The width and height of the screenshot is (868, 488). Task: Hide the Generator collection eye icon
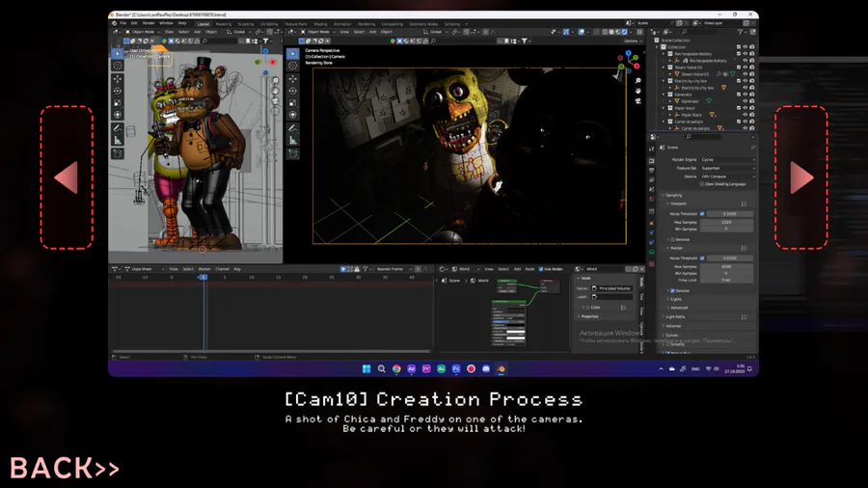[746, 95]
